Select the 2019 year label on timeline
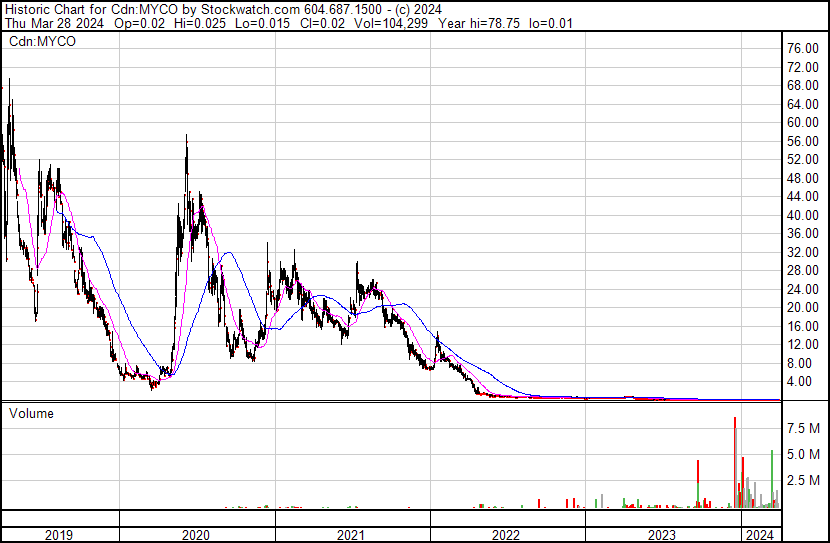Viewport: 830px width, 543px height. [60, 535]
